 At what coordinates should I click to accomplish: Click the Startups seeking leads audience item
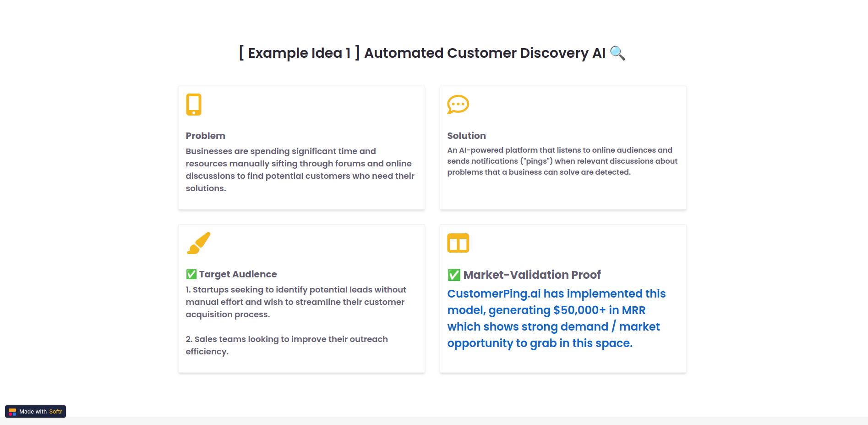tap(296, 302)
